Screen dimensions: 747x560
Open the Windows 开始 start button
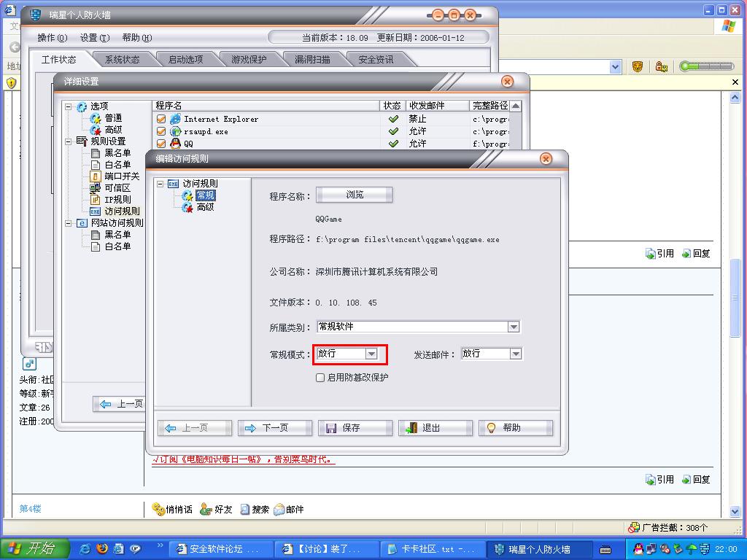[35, 549]
